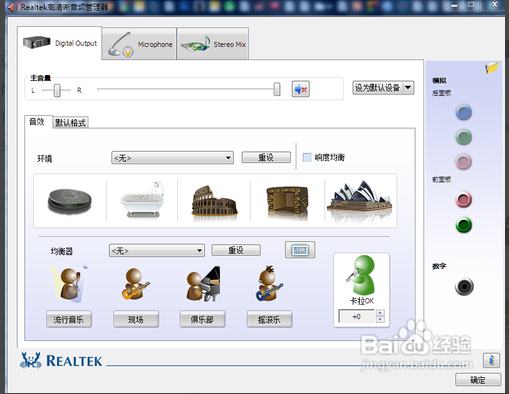509x394 pixels.
Task: Expand the 环境 environment dropdown
Action: [x=172, y=158]
